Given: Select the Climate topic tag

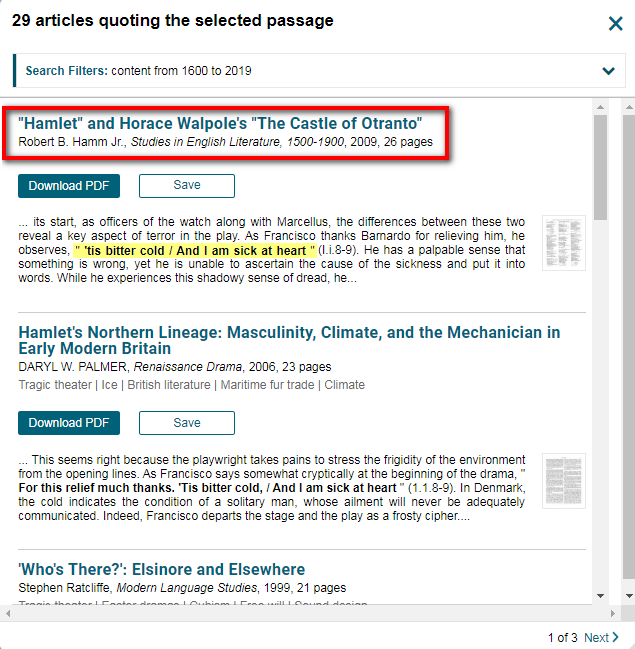Looking at the screenshot, I should point(344,385).
